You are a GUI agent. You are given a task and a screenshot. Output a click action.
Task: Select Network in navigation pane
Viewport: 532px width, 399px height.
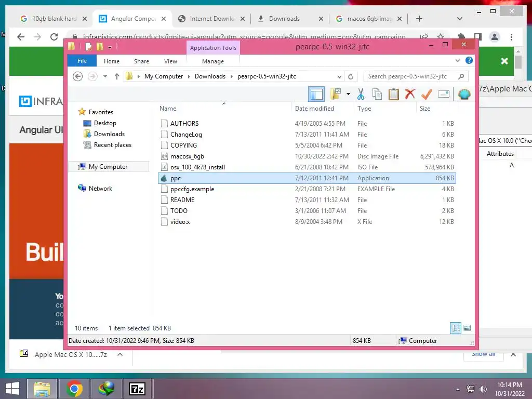[x=100, y=188]
